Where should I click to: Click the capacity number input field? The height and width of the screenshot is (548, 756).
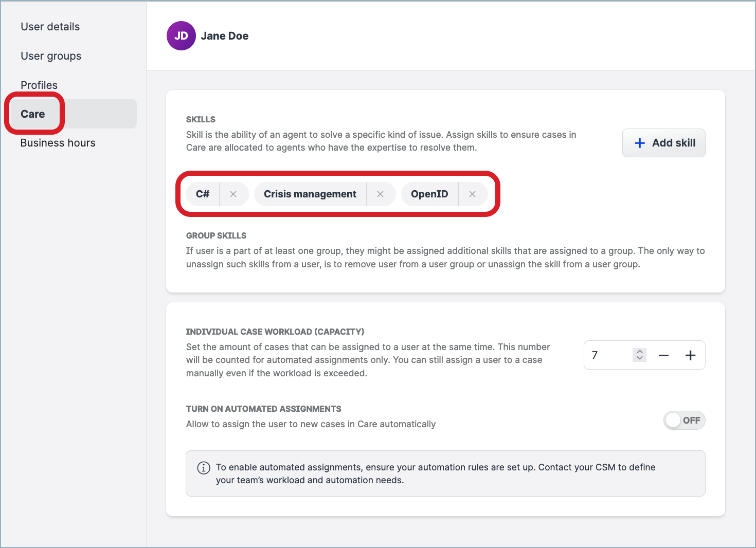tap(607, 355)
